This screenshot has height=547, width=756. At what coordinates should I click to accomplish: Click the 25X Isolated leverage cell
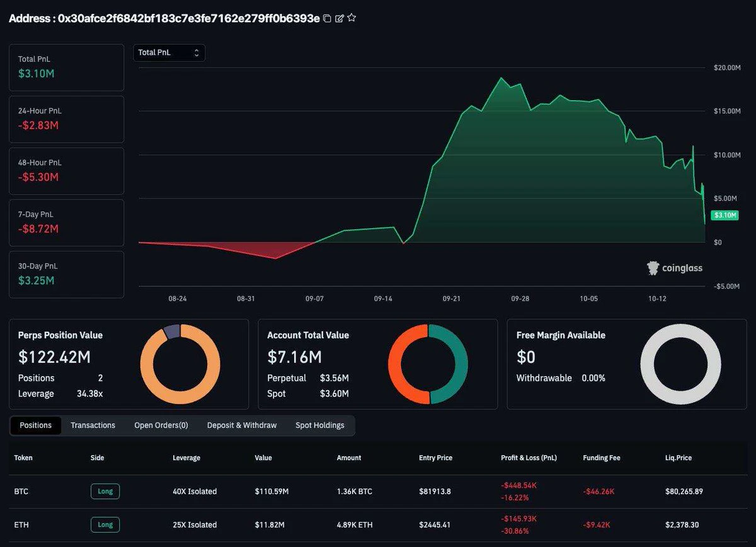point(195,525)
